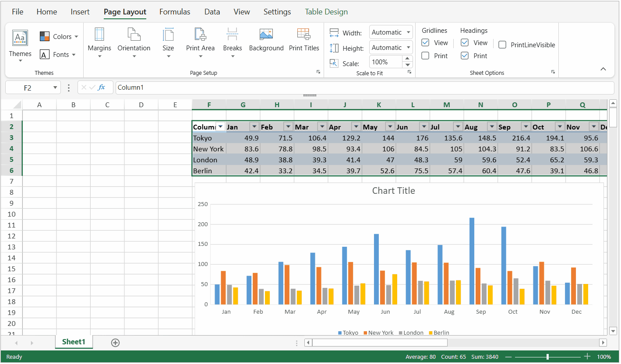
Task: Click the Berlin legend entry in chart
Action: click(439, 333)
